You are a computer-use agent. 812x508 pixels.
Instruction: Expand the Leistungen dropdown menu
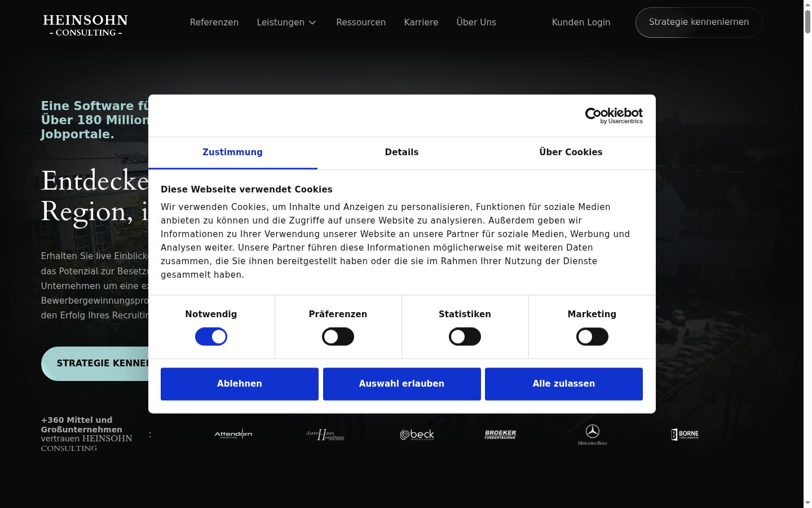coord(286,23)
